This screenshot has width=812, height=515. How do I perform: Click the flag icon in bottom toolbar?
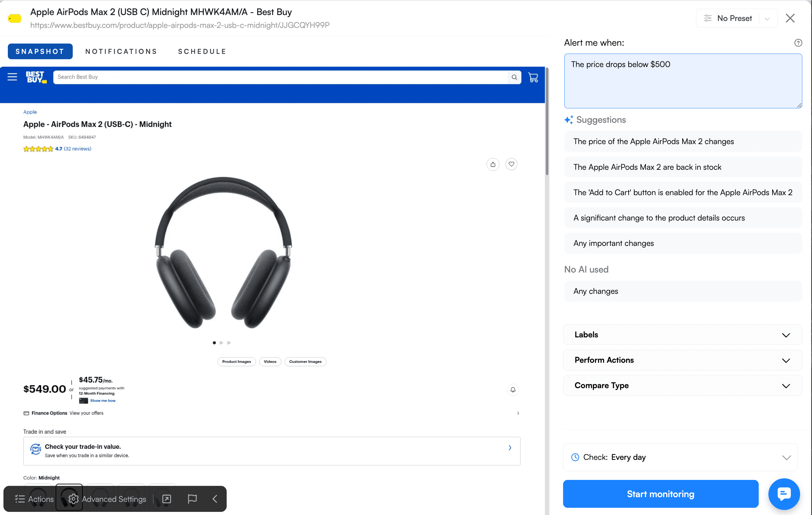[x=192, y=499]
